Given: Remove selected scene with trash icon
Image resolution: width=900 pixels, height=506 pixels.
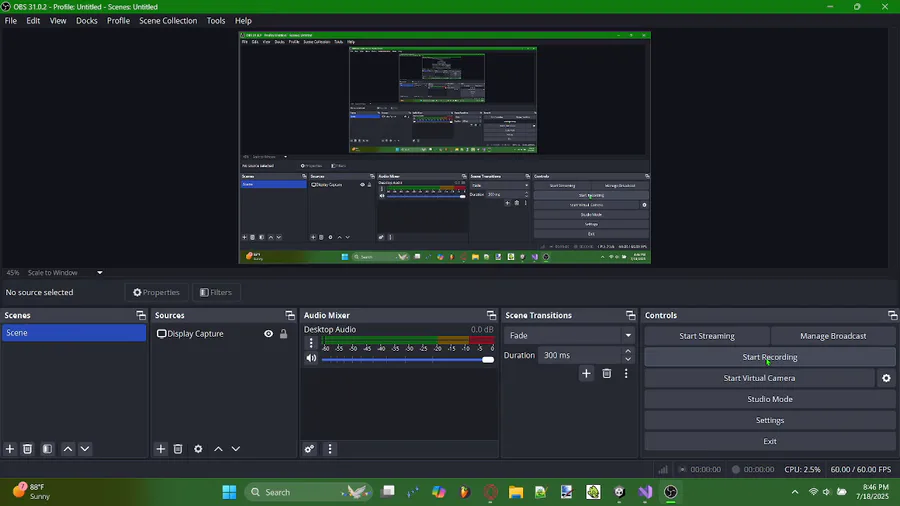Looking at the screenshot, I should tap(27, 449).
